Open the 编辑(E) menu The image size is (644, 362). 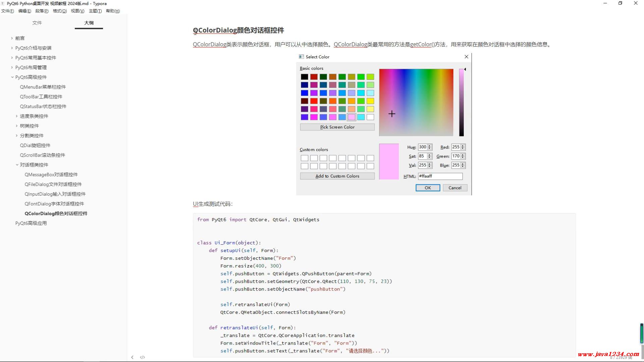pyautogui.click(x=24, y=11)
